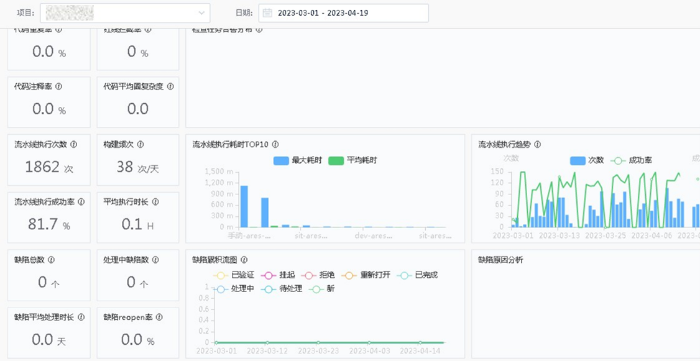Click the 缺陷原因分析 panel title
This screenshot has width=700, height=361.
(500, 260)
